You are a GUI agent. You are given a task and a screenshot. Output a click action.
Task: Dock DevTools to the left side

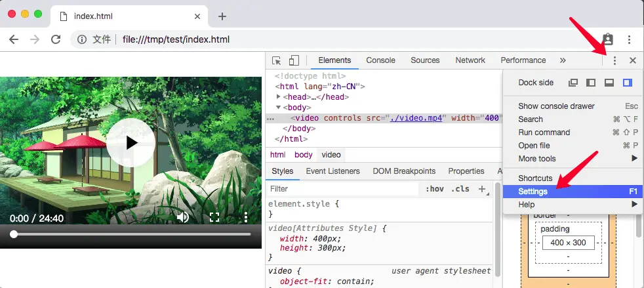point(591,83)
